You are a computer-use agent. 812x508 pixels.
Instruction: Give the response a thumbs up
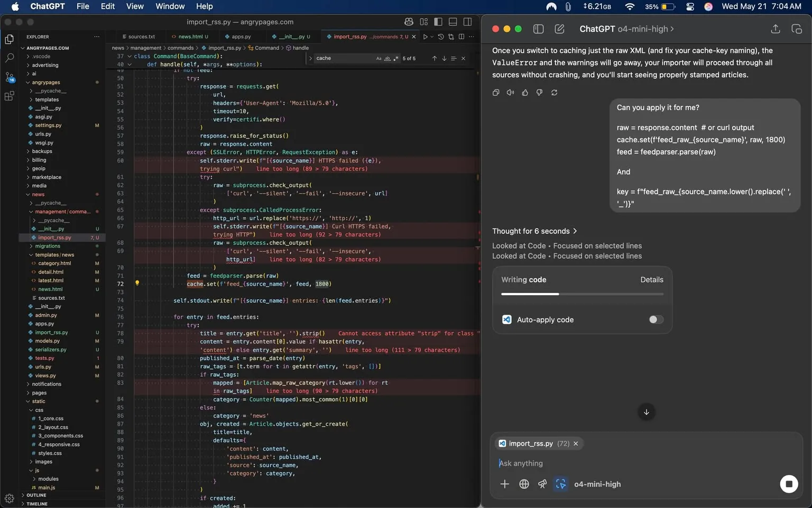(x=524, y=93)
